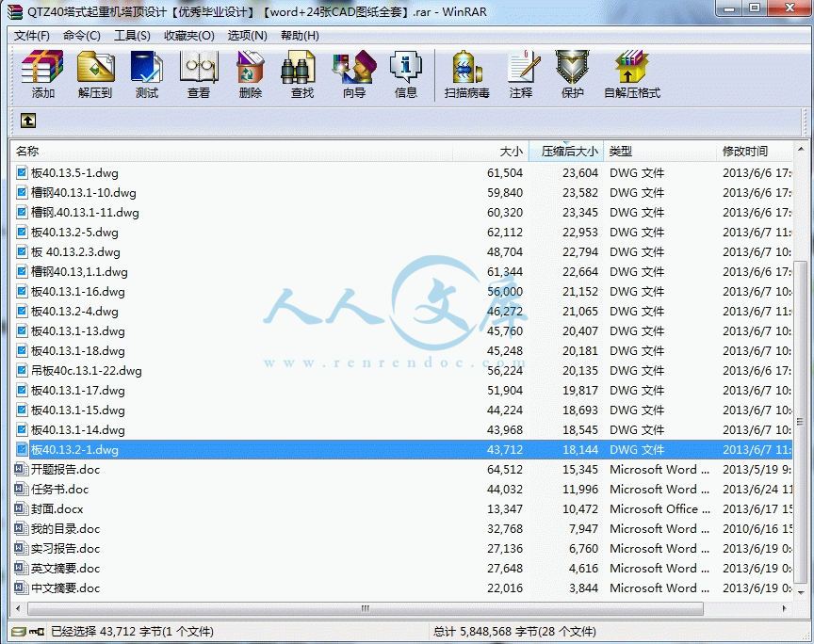Image resolution: width=814 pixels, height=644 pixels.
Task: Select file 板40.13.2-5.dwg
Action: (74, 232)
